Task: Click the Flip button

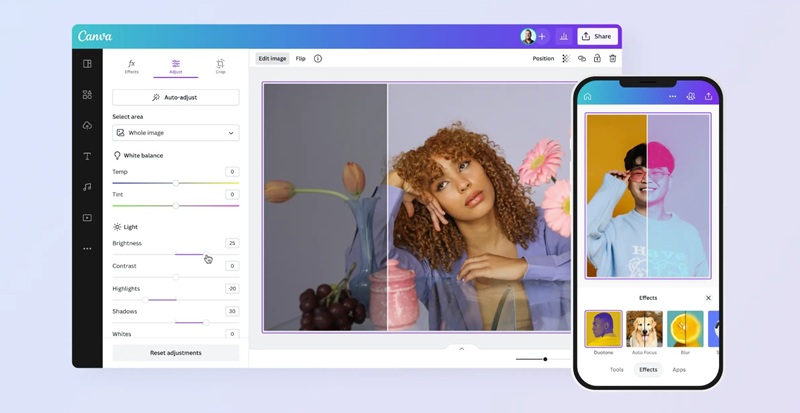Action: pyautogui.click(x=301, y=59)
